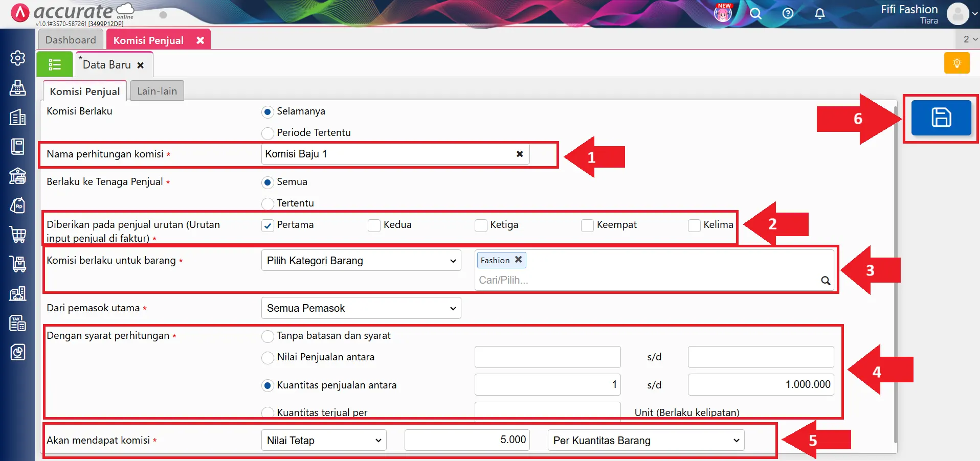Open the Semua Pemasok dropdown
Viewport: 980px width, 461px height.
(x=361, y=308)
